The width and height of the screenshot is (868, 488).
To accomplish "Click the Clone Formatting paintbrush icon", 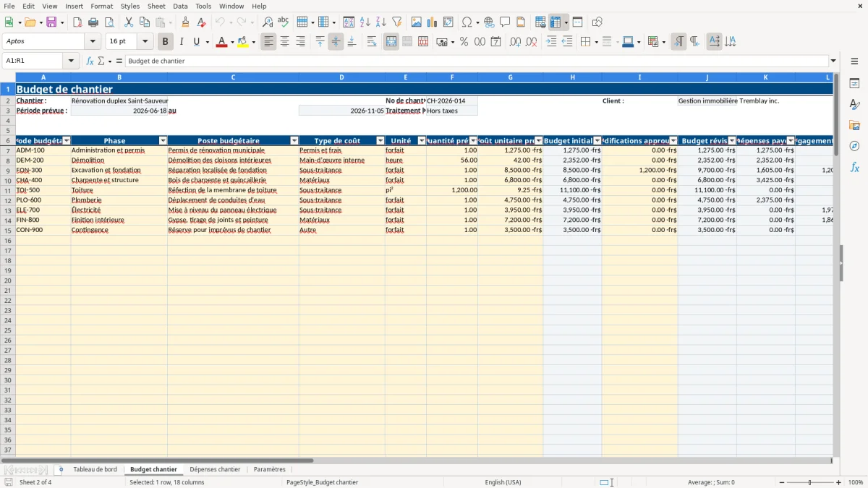I will pos(186,22).
